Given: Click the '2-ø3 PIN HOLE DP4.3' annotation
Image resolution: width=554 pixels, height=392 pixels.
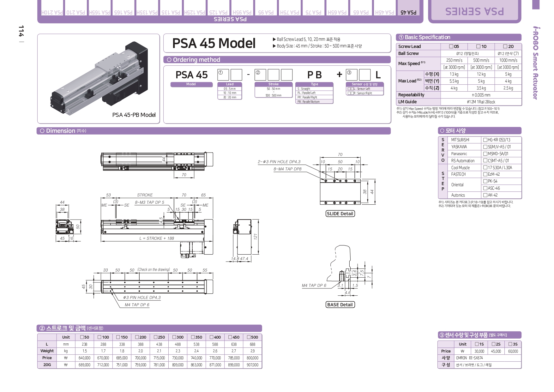Looking at the screenshot, I should point(279,162).
